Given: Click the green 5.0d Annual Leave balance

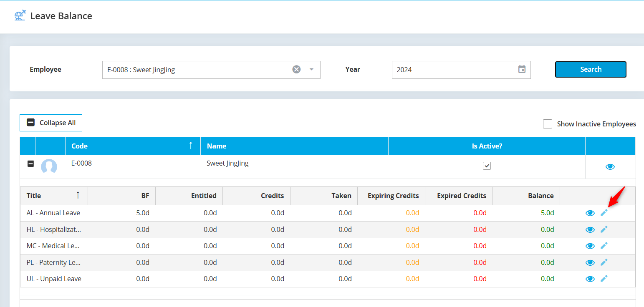Looking at the screenshot, I should point(548,213).
